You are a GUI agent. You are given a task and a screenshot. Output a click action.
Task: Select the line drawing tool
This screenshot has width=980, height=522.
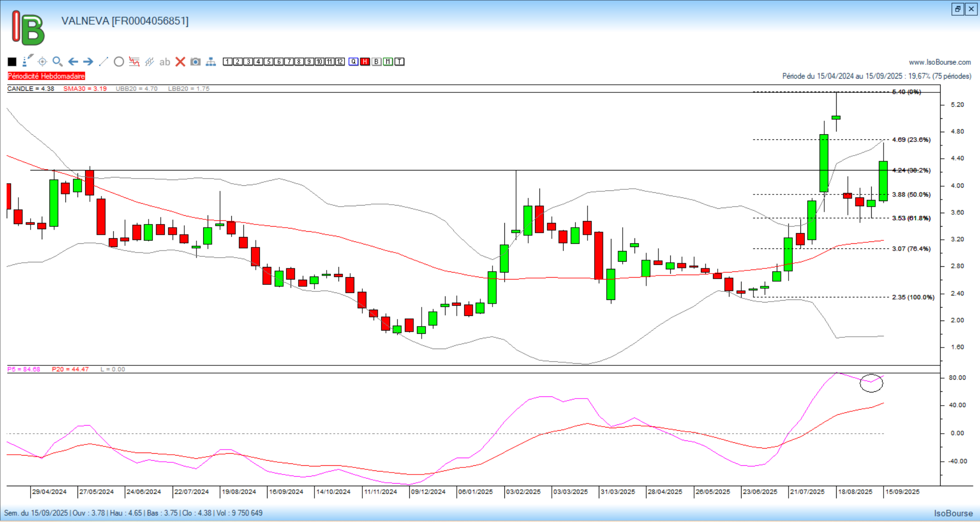104,62
